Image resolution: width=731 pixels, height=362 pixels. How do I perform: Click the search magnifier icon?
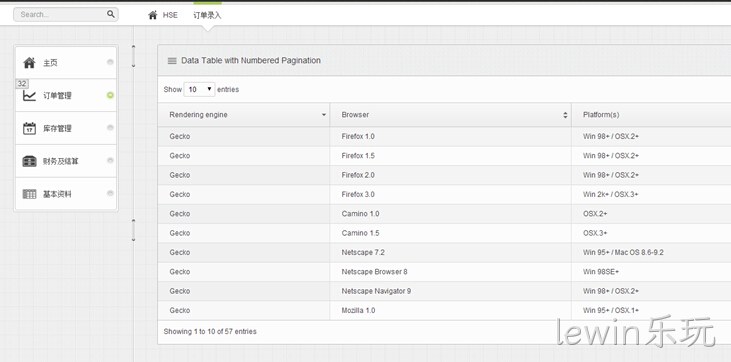110,14
